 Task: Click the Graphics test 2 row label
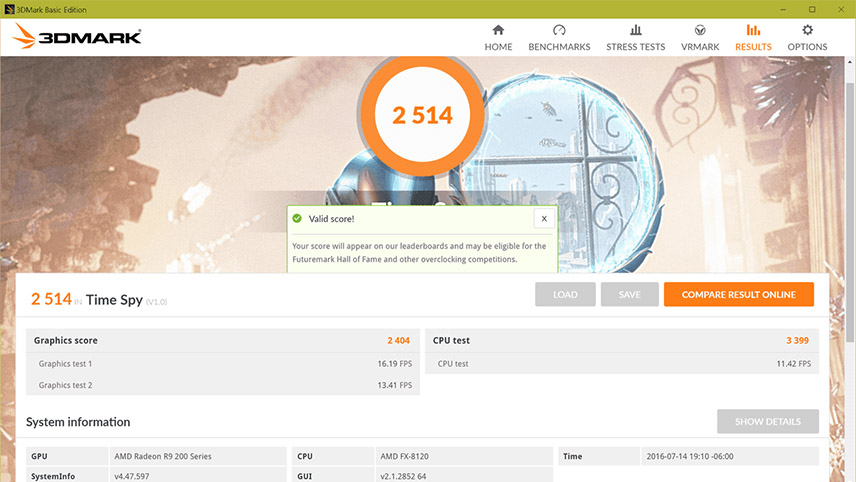point(66,385)
